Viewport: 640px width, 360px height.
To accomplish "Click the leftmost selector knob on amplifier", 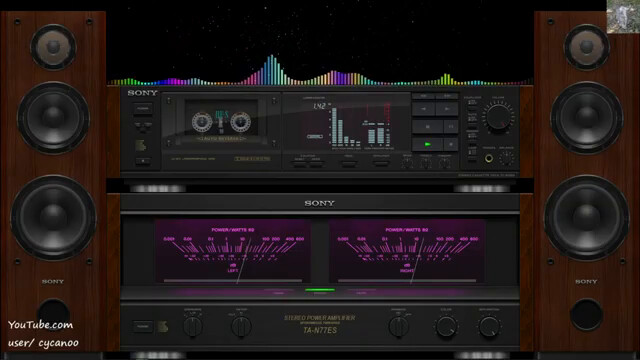I will 193,327.
